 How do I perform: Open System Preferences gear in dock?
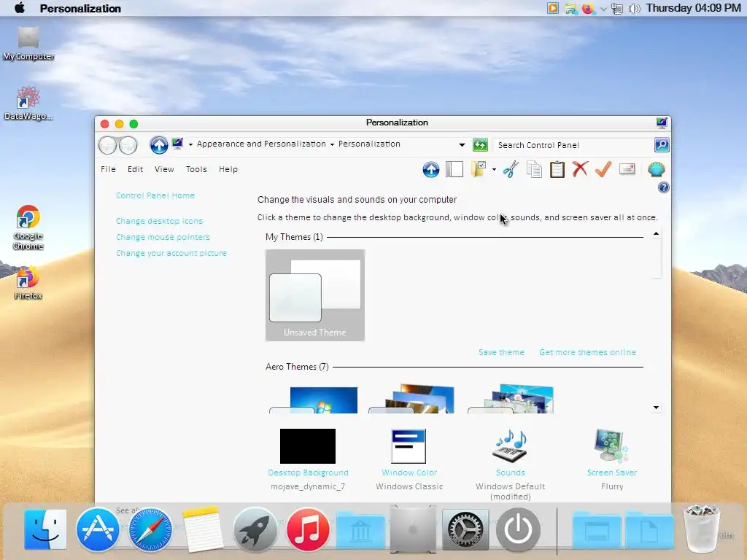point(465,529)
